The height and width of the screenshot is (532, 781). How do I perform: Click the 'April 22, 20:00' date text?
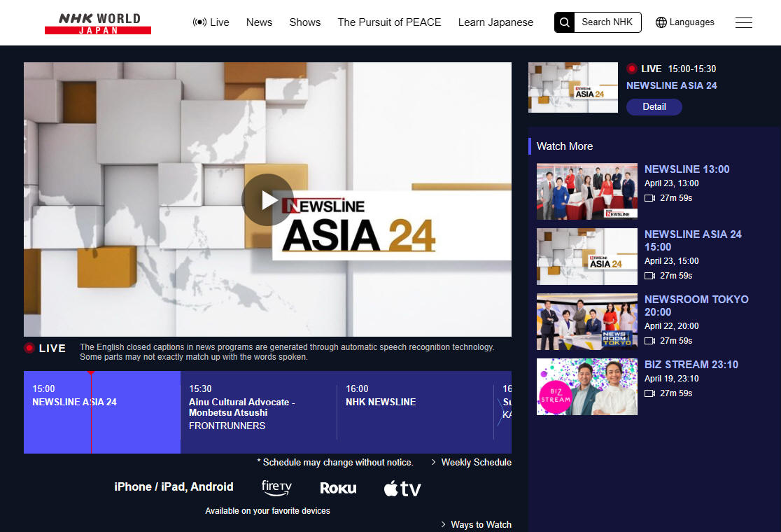point(671,326)
